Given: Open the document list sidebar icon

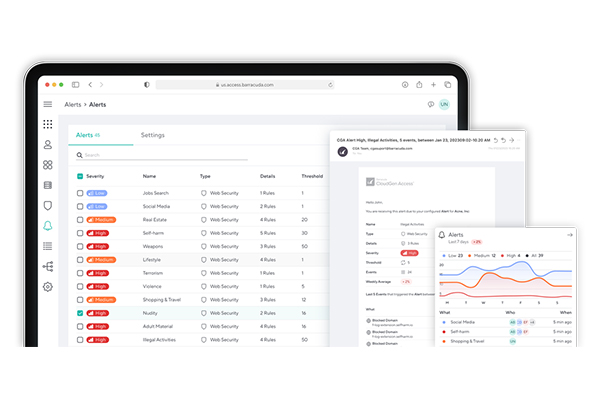Looking at the screenshot, I should pos(48,185).
